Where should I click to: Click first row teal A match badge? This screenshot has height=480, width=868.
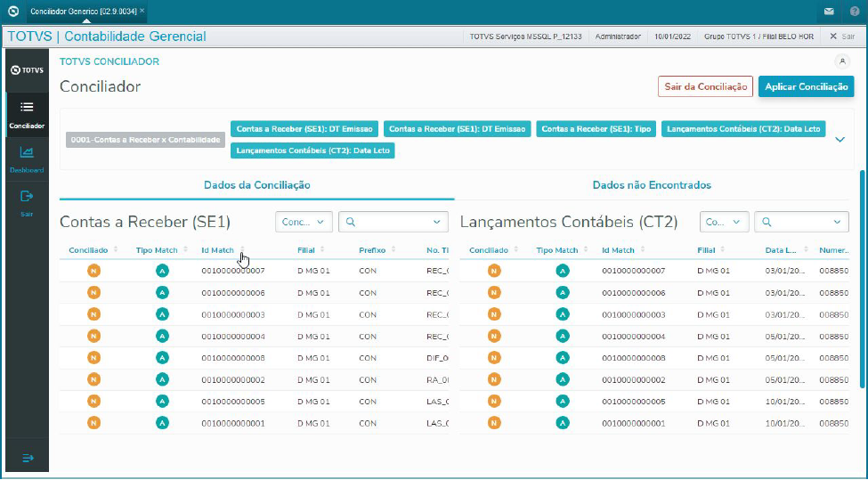coord(161,270)
